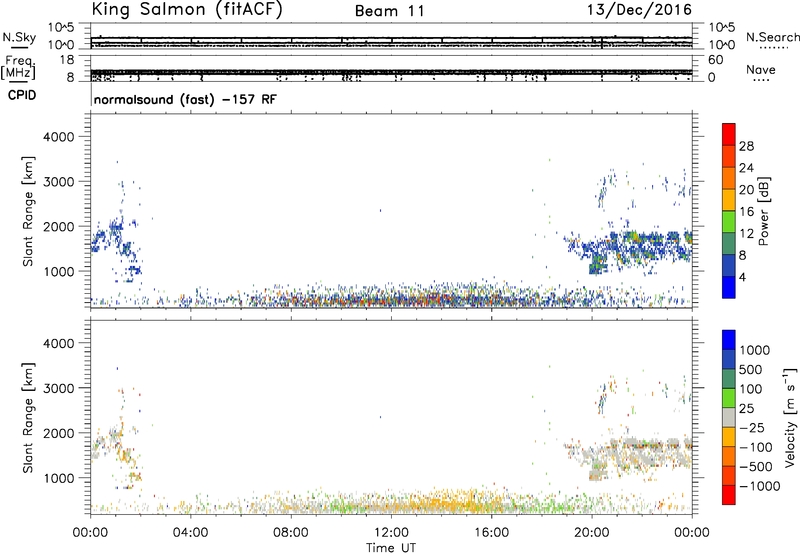
Task: Click the 'Velocity [m s-1]' axis label
Action: (x=790, y=417)
